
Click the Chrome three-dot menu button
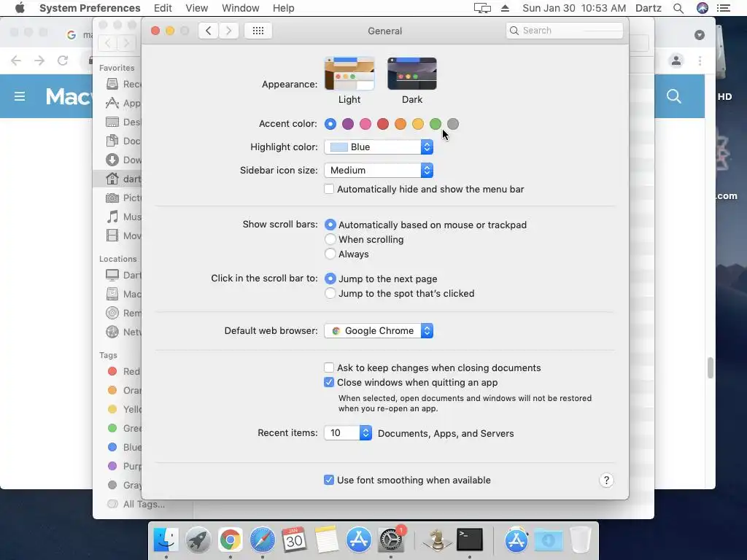700,61
